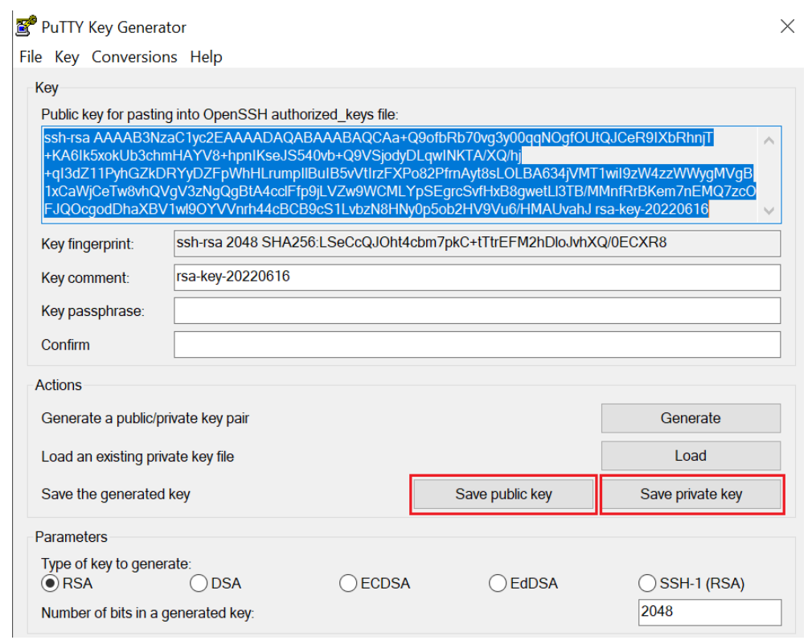Click the 'Key comment:' label

[85, 278]
